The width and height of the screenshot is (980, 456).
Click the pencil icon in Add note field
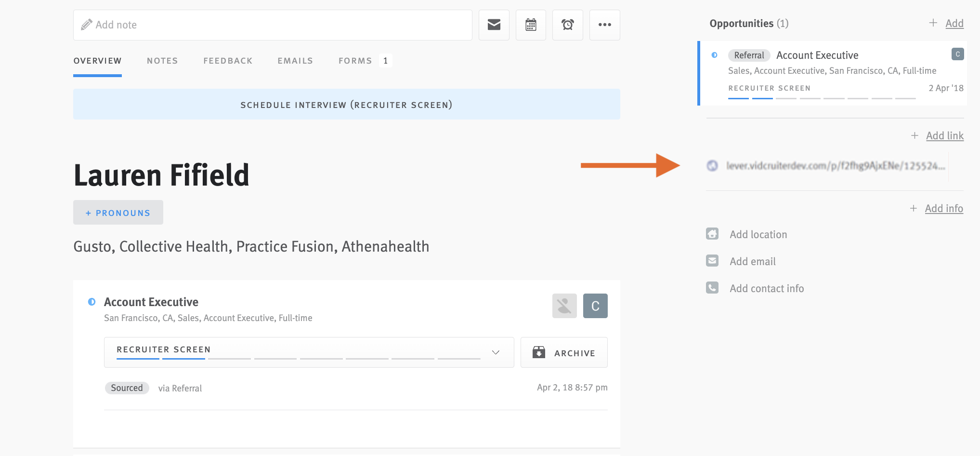coord(87,24)
